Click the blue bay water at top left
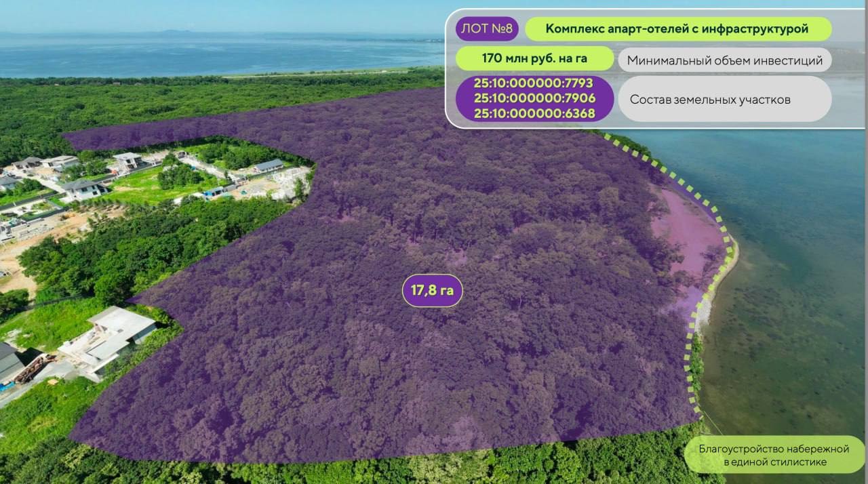The width and height of the screenshot is (868, 484). 170,54
